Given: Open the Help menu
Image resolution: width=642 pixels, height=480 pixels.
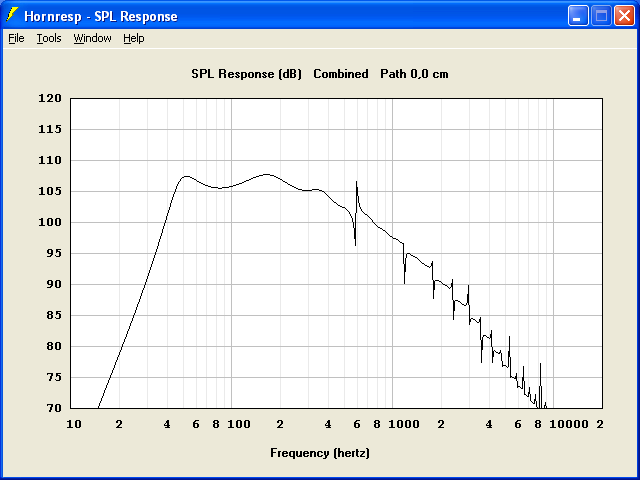Looking at the screenshot, I should [133, 38].
